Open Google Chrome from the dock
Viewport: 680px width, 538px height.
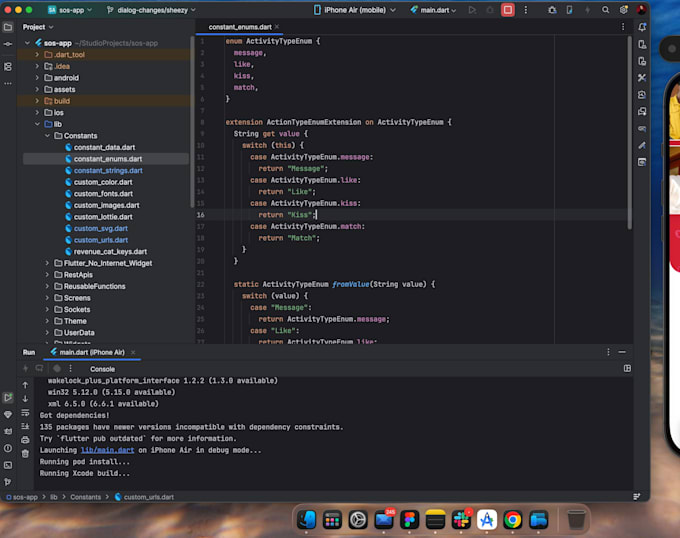[513, 519]
